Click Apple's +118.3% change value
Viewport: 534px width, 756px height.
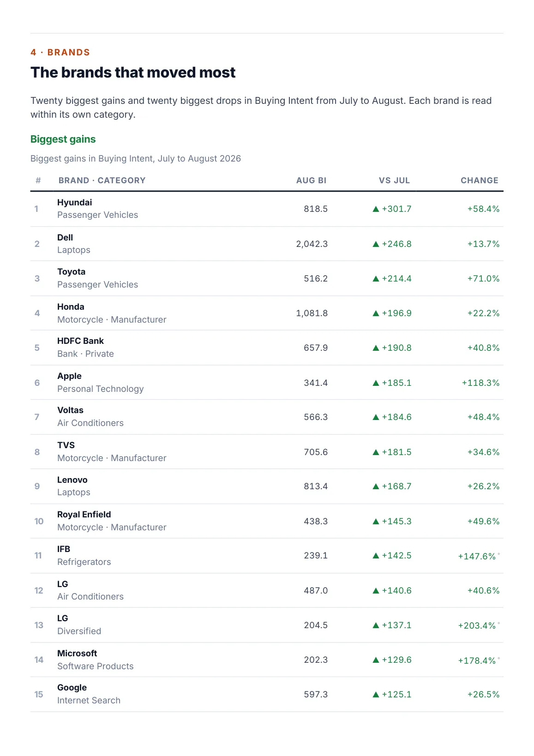[480, 383]
